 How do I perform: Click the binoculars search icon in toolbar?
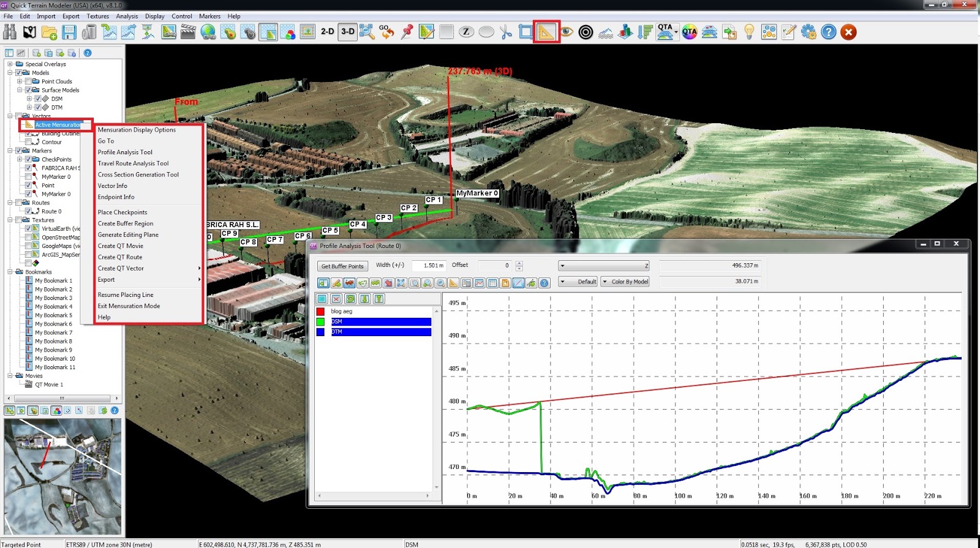(x=10, y=32)
